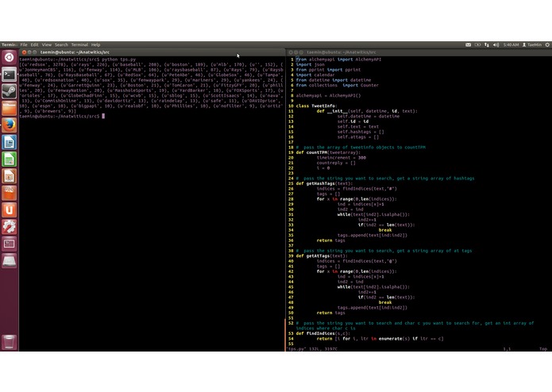The height and width of the screenshot is (392, 552).
Task: Open the Files folder icon in launcher
Action: click(10, 108)
